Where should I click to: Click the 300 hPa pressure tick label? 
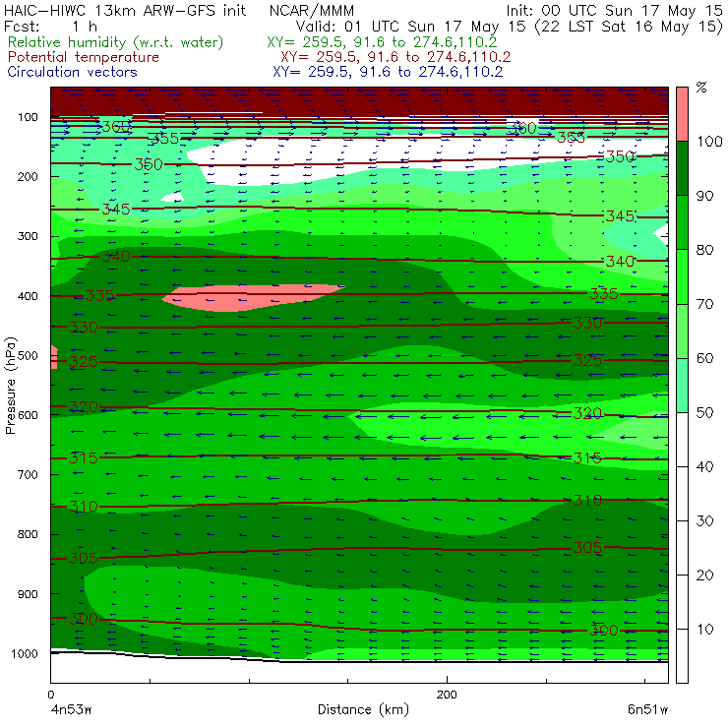point(28,236)
